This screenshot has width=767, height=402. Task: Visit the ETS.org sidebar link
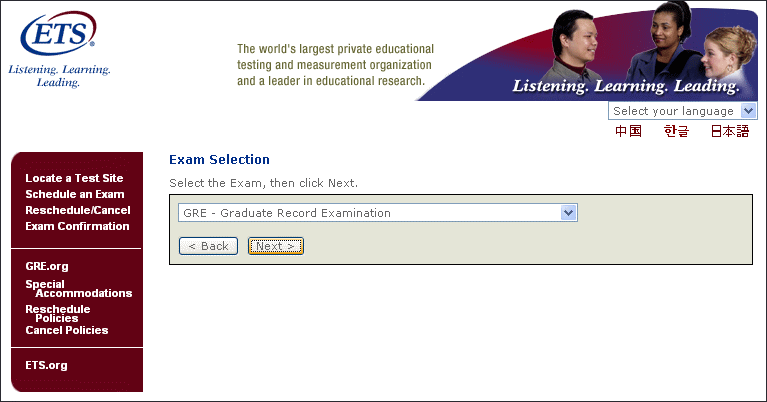click(x=46, y=365)
